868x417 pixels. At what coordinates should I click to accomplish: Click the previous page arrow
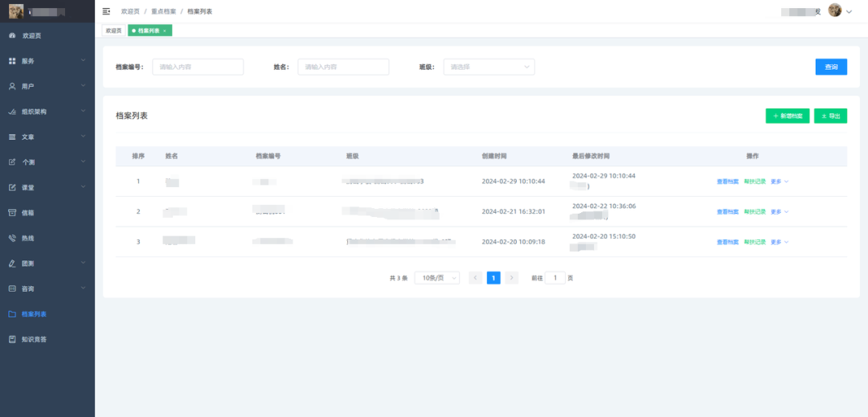476,278
